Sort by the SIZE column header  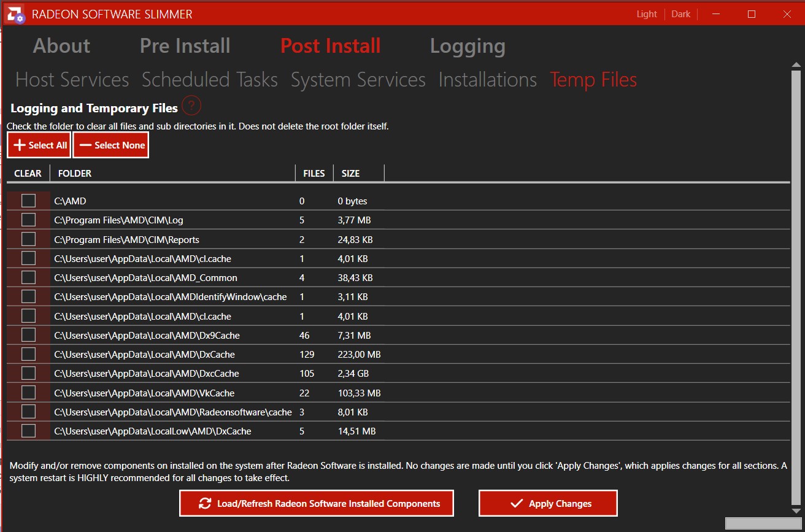(359, 174)
